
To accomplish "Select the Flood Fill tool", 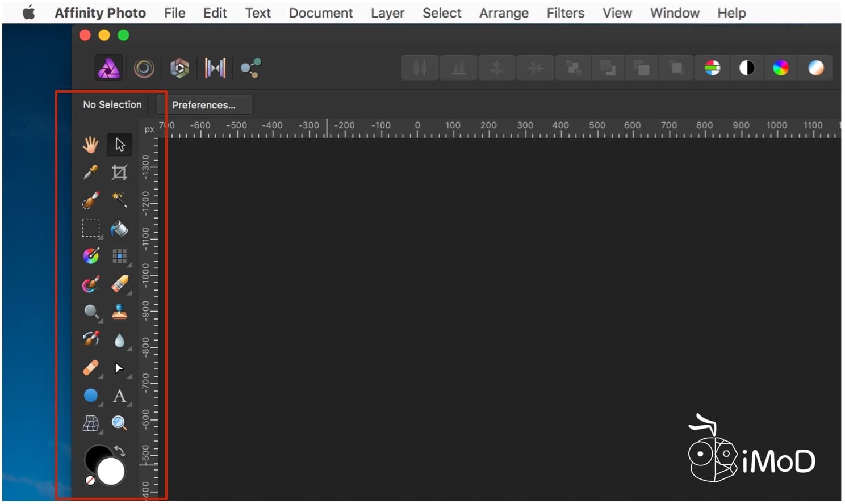I will [120, 229].
